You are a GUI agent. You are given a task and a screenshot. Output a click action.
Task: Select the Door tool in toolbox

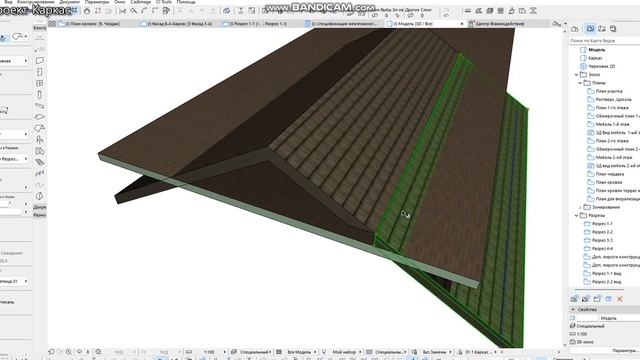(x=40, y=72)
